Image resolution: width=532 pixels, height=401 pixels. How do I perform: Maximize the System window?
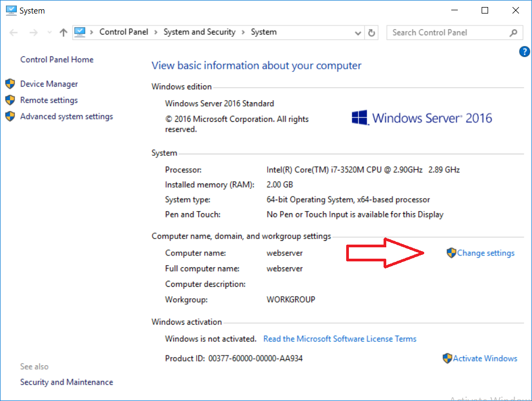[485, 10]
